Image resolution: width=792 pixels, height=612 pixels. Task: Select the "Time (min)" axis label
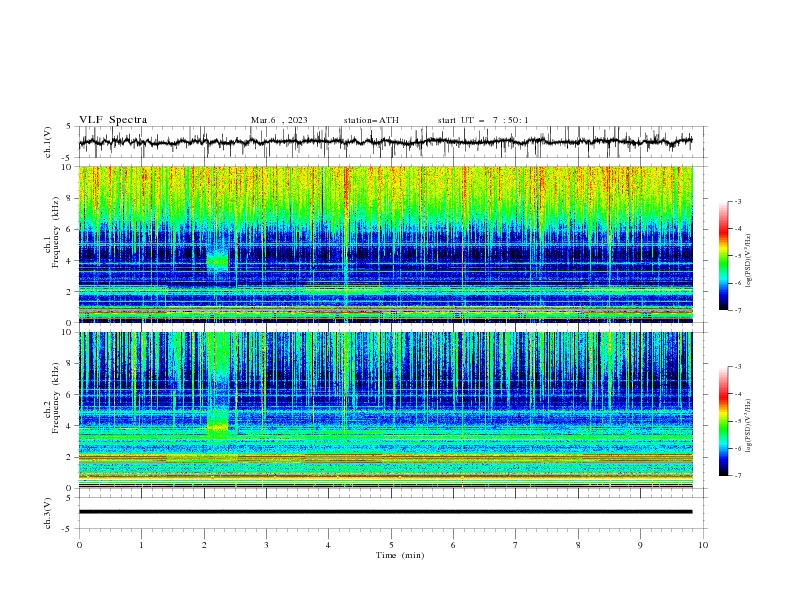(400, 555)
